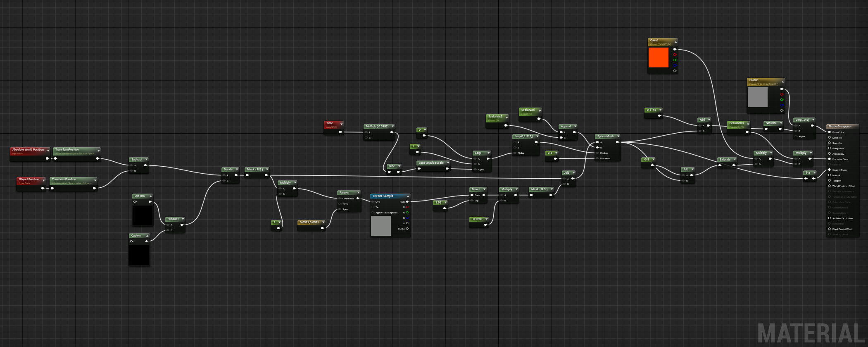Click ShaderDisappear's World Position Offset pin

coord(830,186)
